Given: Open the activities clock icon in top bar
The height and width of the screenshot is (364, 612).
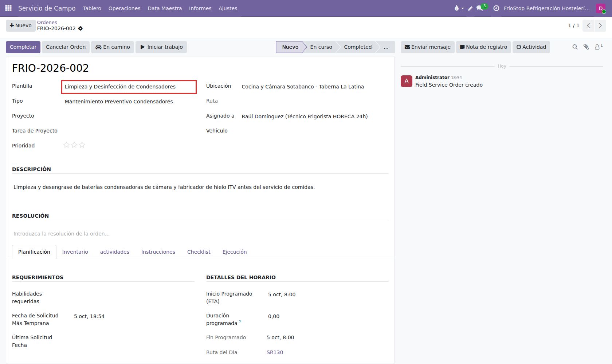Looking at the screenshot, I should click(496, 8).
